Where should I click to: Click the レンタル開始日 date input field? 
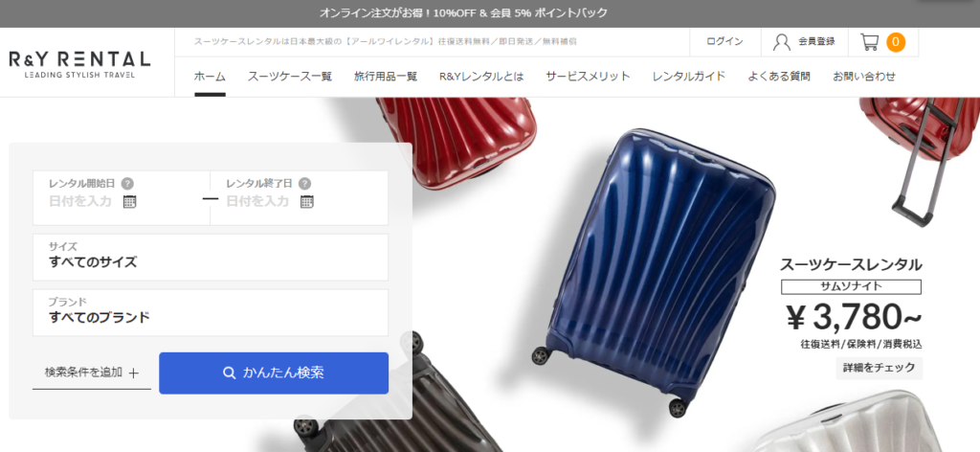(x=122, y=197)
